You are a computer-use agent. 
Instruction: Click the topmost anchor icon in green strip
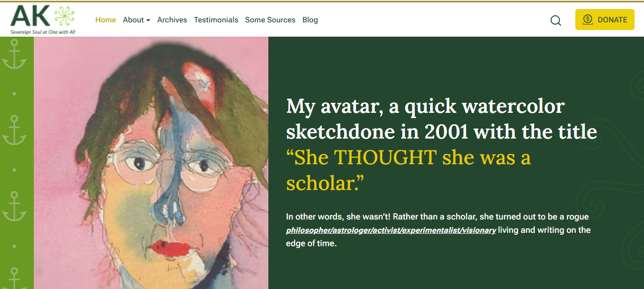pyautogui.click(x=14, y=54)
